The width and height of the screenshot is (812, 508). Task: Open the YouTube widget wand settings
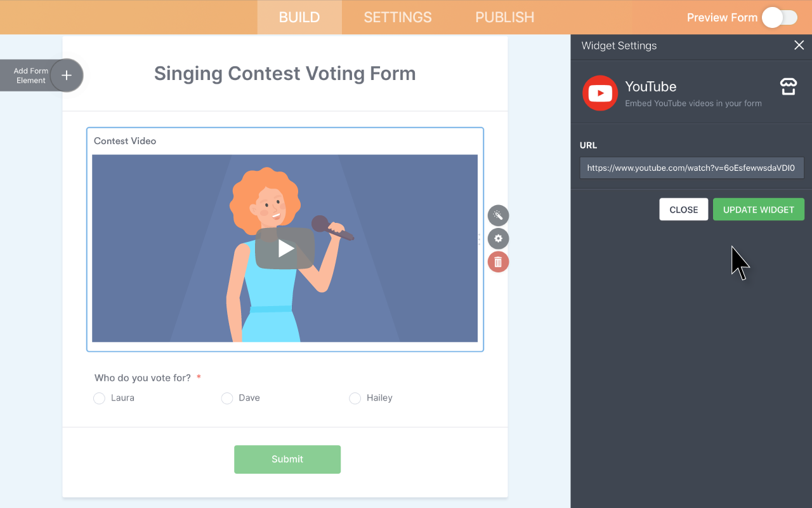click(x=498, y=215)
